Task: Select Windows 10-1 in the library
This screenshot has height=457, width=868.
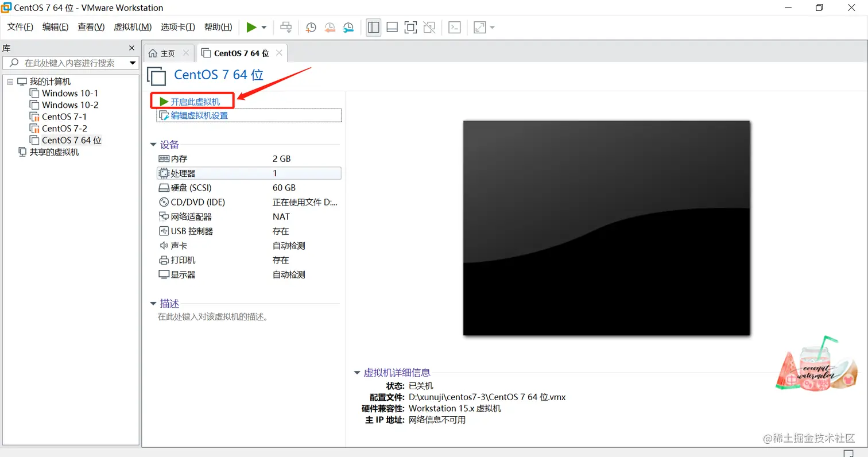Action: tap(70, 93)
